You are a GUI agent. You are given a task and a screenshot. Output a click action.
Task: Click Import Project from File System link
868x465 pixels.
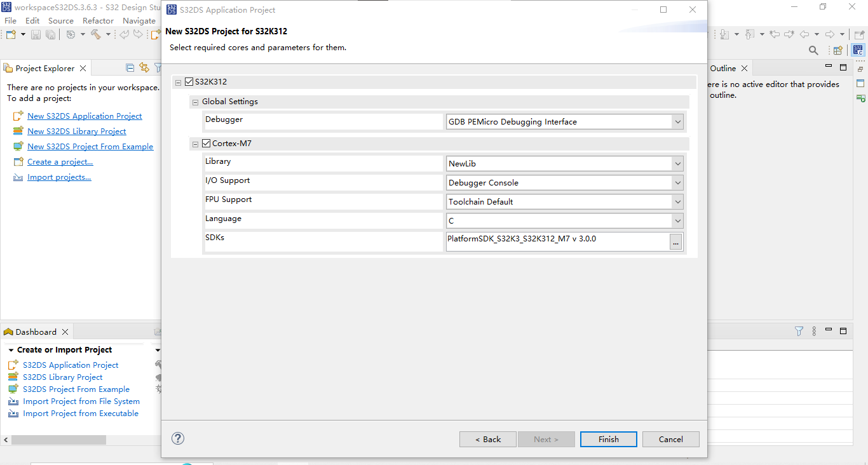(81, 401)
